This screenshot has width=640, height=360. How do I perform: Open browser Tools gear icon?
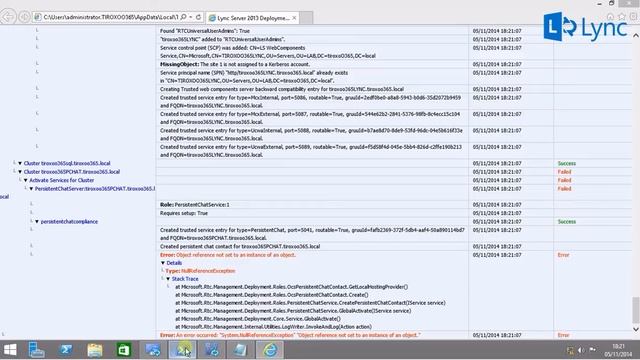(633, 17)
